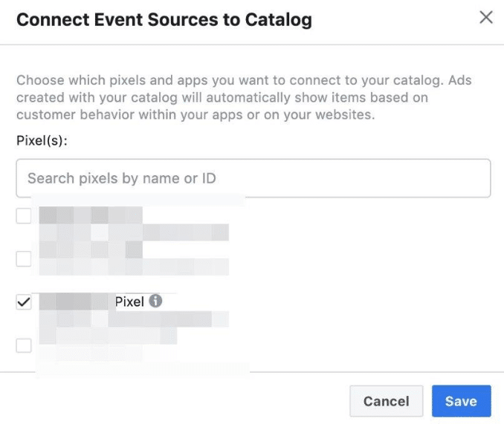Select the second blurred pixel name
Viewport: 504px width, 424px height.
coord(91,250)
